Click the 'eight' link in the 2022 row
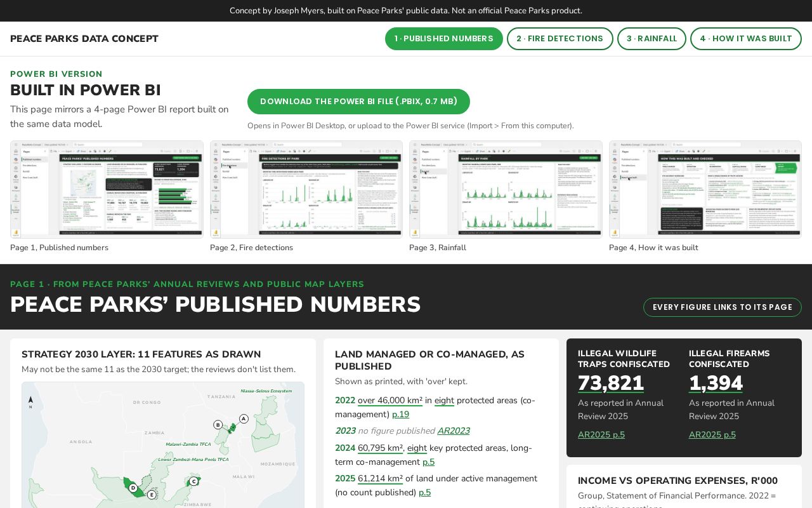 click(444, 401)
